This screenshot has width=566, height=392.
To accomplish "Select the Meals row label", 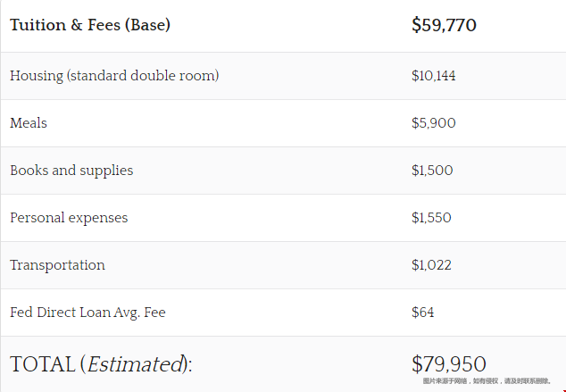I will 29,123.
